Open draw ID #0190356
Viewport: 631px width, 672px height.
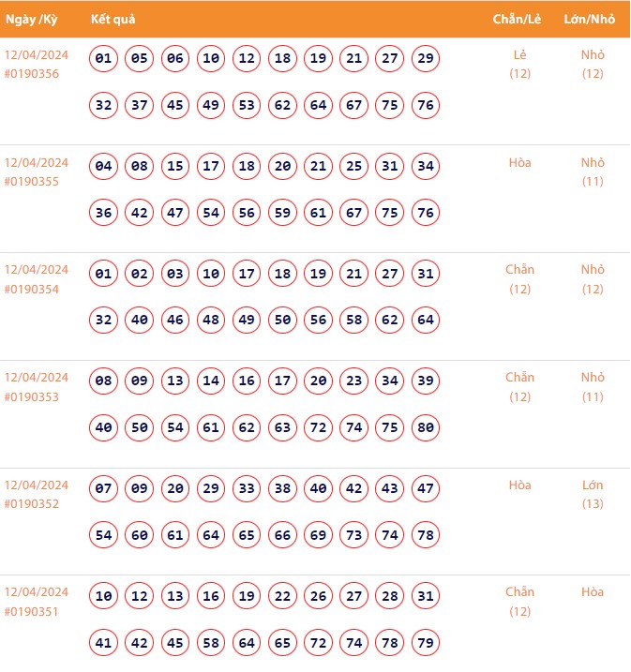pos(31,74)
